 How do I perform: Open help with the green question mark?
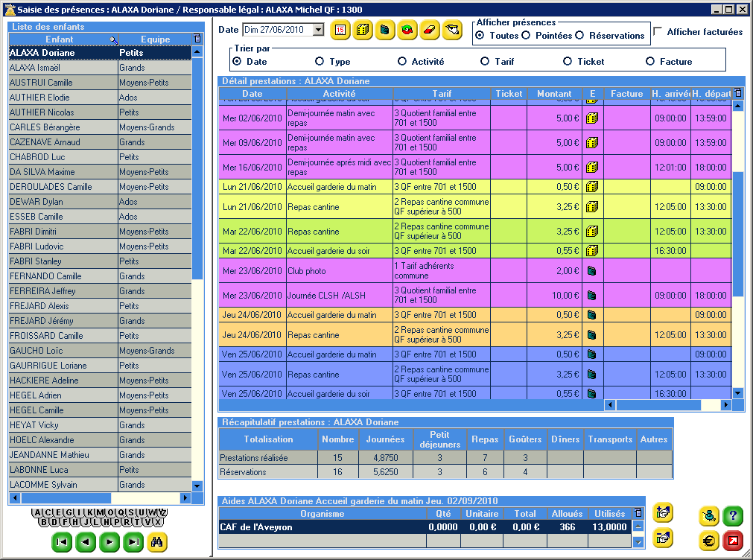pos(733,515)
